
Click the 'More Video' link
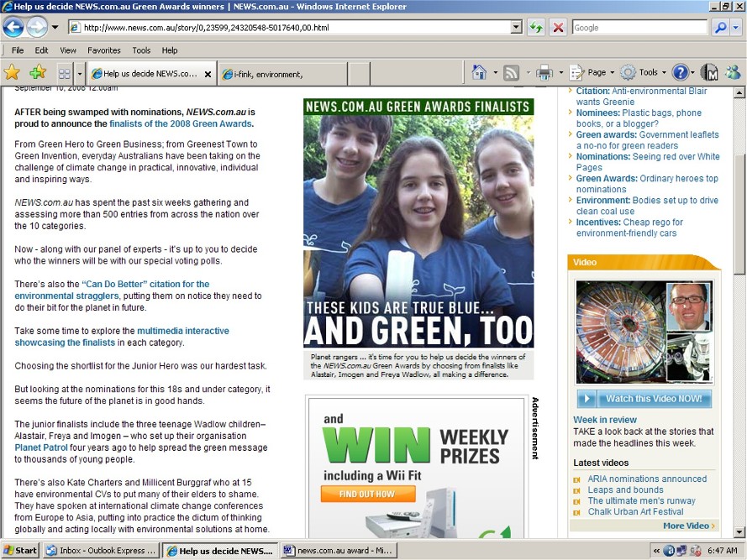689,526
